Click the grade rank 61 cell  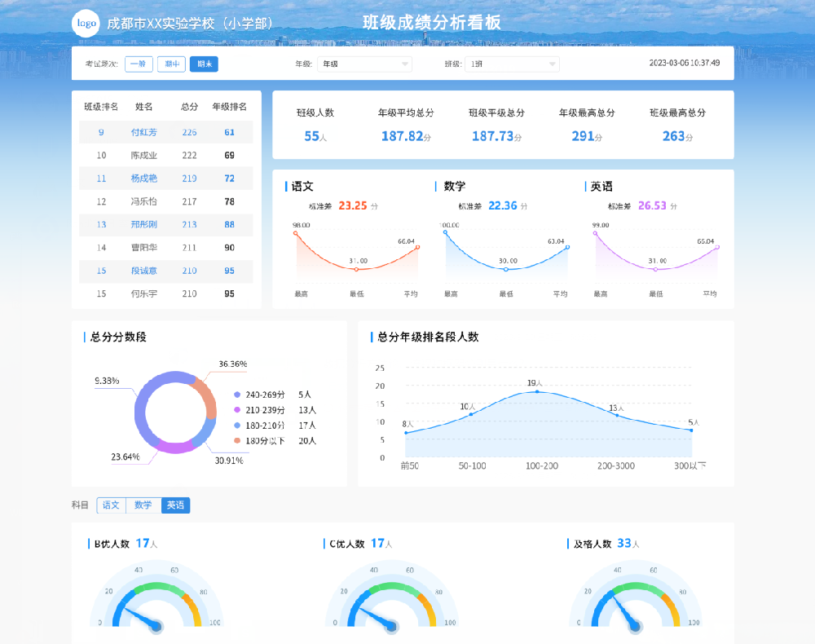point(229,132)
